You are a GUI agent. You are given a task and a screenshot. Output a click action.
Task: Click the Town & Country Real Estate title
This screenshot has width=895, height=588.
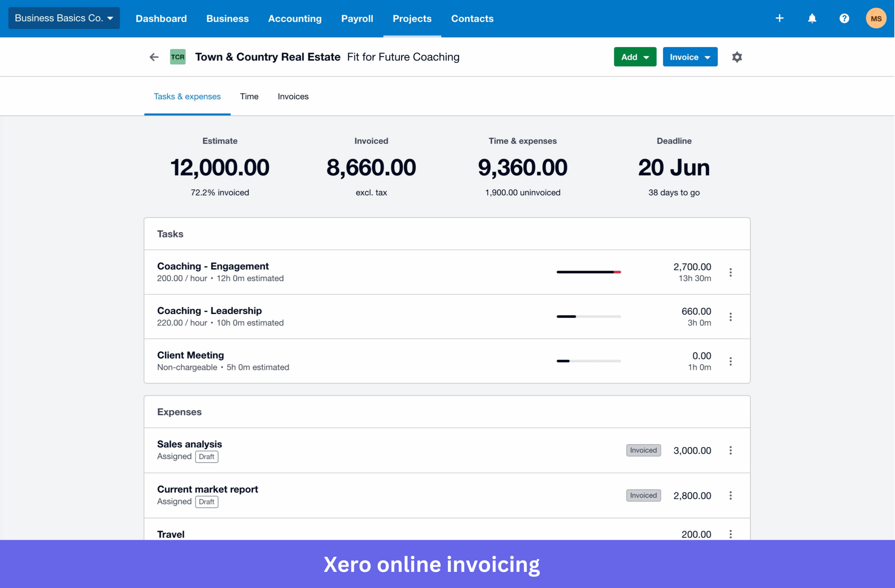point(267,57)
